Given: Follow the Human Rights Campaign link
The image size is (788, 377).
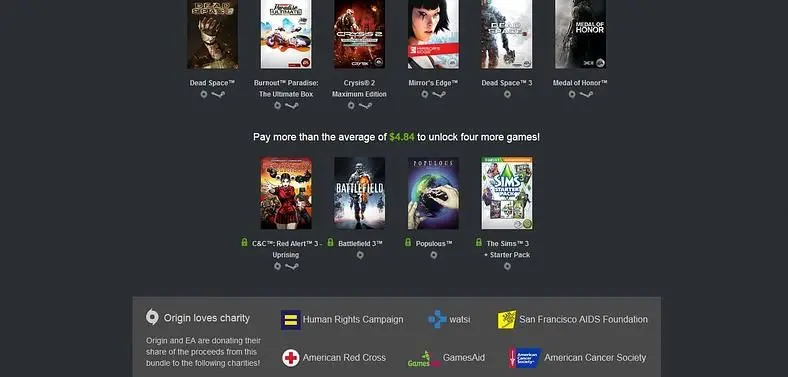Looking at the screenshot, I should (353, 320).
